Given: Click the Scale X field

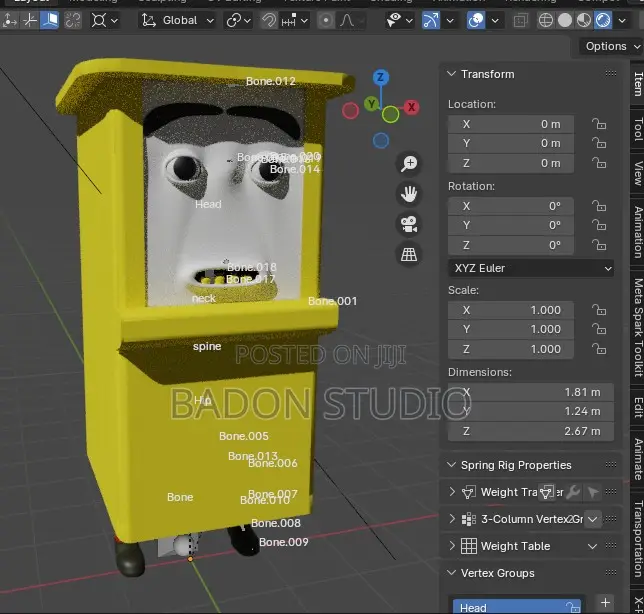Looking at the screenshot, I should pos(511,310).
